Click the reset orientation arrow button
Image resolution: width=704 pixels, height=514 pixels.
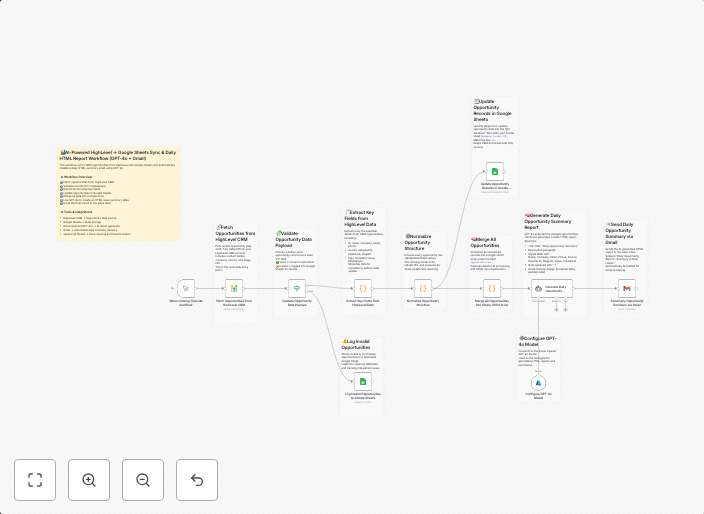click(197, 480)
